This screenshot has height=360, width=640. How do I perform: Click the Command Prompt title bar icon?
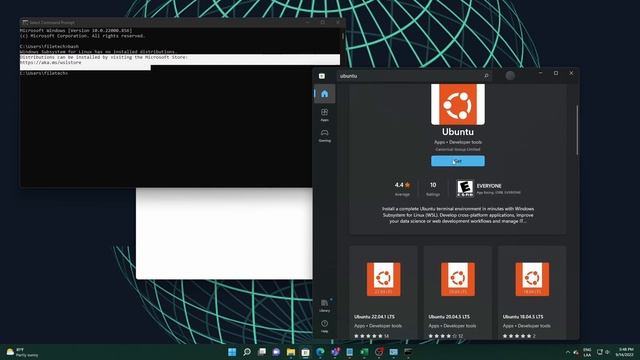pos(25,22)
